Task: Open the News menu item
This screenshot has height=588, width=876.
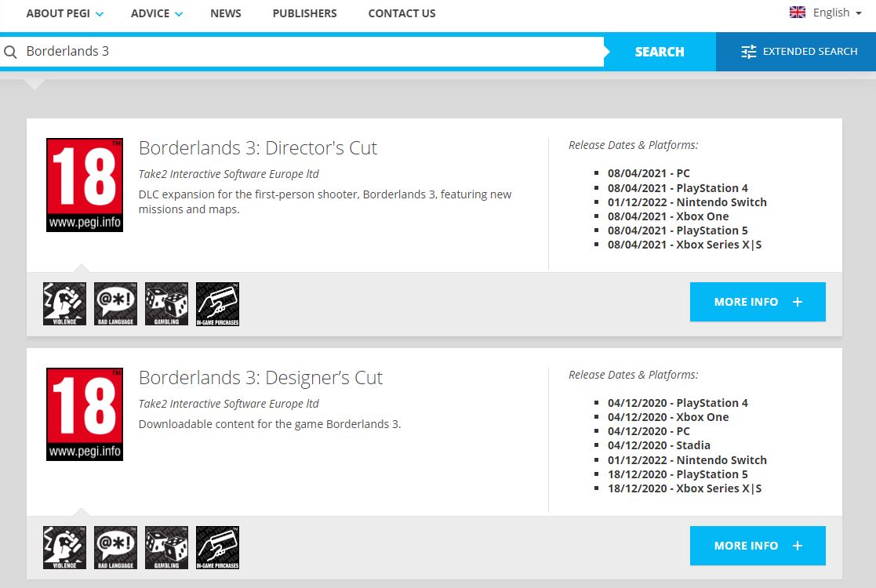Action: [226, 13]
